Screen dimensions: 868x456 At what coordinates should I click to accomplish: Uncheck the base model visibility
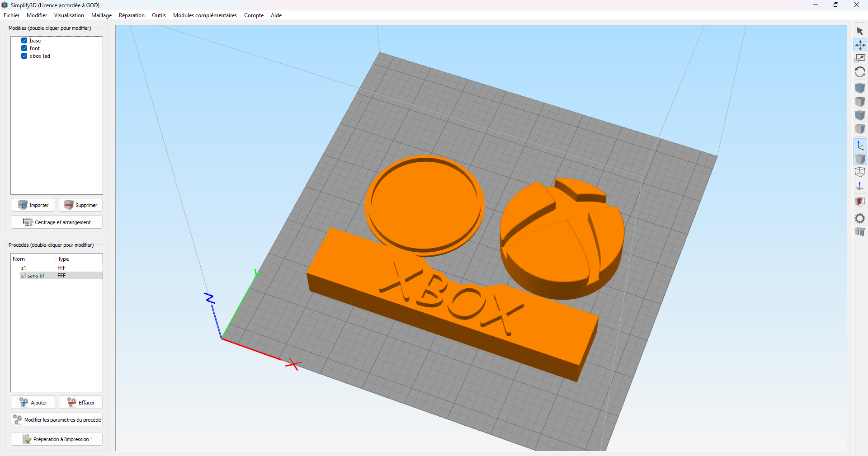(24, 40)
